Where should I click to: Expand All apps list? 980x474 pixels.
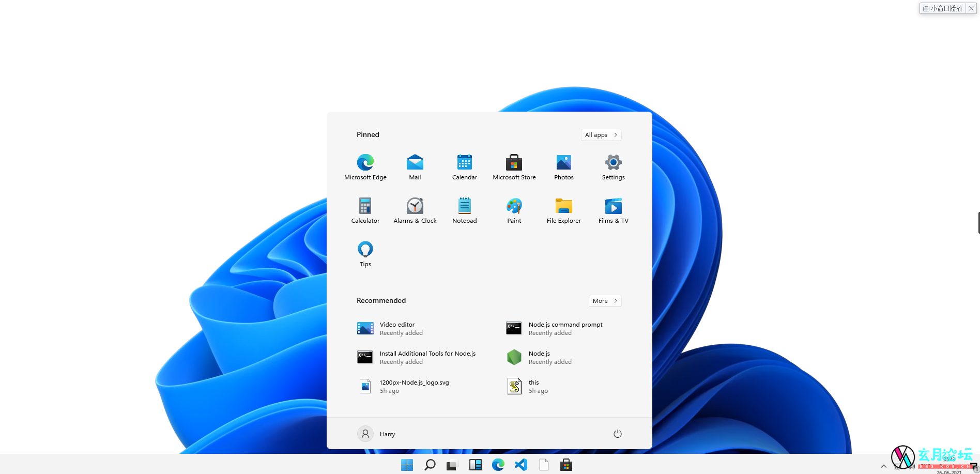coord(601,135)
